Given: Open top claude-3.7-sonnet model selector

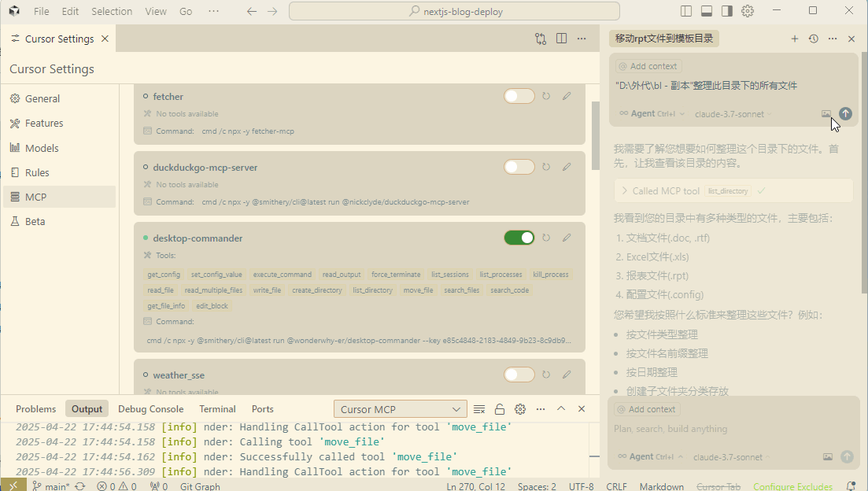Looking at the screenshot, I should tap(733, 114).
